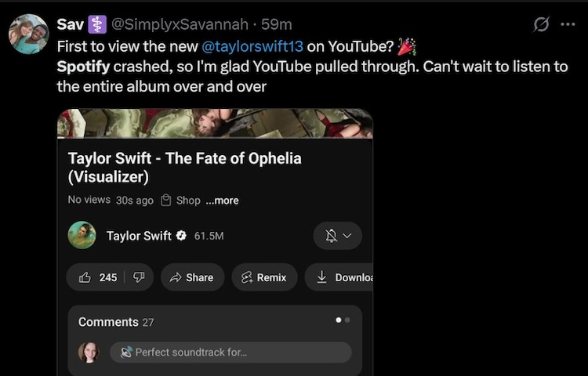Image resolution: width=588 pixels, height=376 pixels.
Task: Click the video visualizer thumbnail
Action: [215, 123]
